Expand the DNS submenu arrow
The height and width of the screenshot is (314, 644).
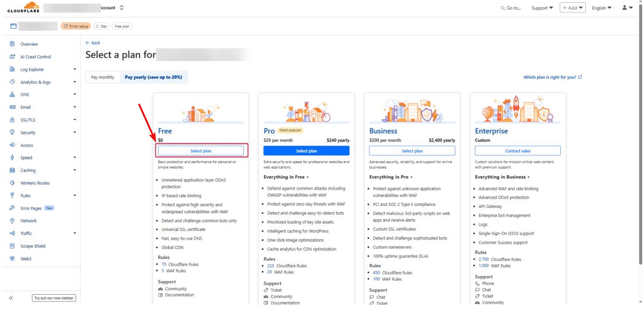coord(75,95)
